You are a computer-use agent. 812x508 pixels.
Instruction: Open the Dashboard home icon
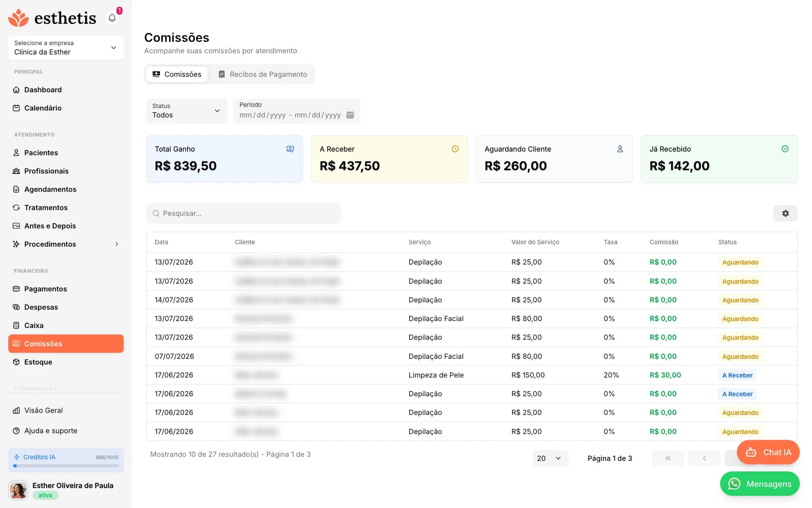click(16, 90)
